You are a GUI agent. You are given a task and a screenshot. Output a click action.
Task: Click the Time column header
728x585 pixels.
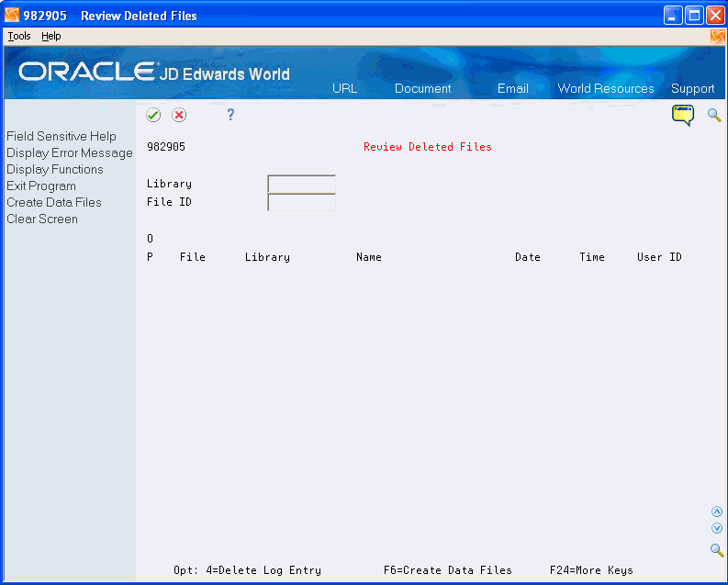click(592, 257)
